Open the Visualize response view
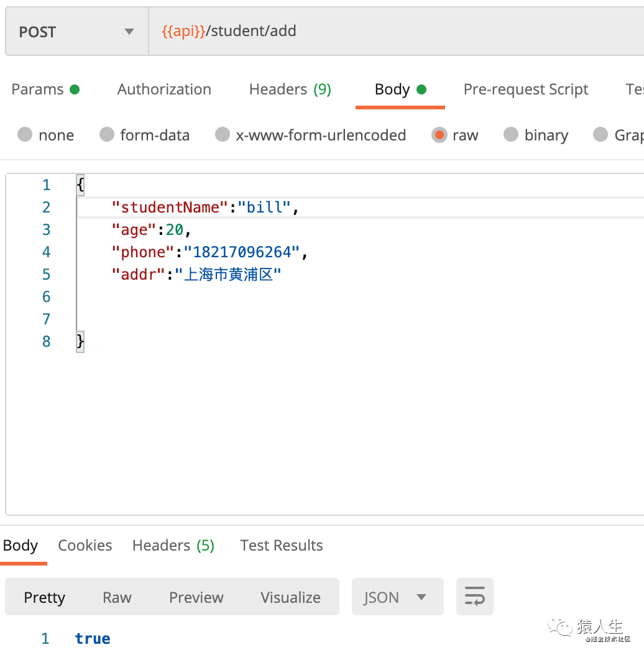The height and width of the screenshot is (655, 644). 290,597
